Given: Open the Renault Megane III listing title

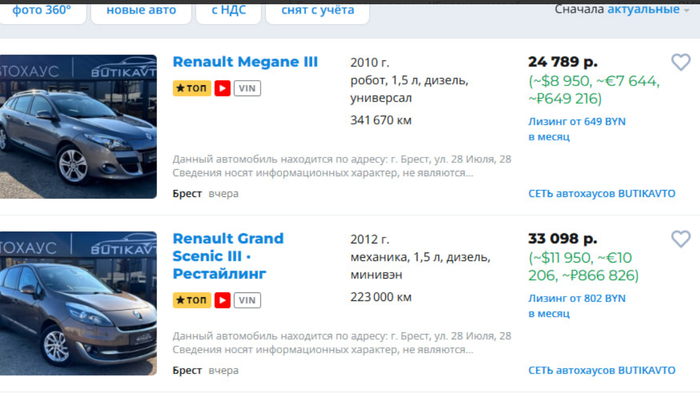Looking at the screenshot, I should point(245,62).
